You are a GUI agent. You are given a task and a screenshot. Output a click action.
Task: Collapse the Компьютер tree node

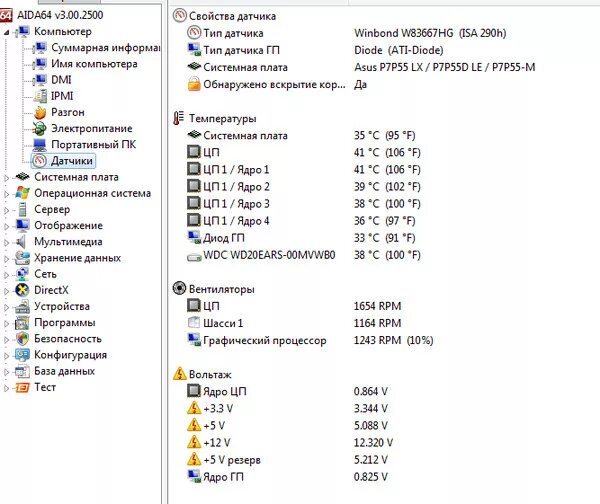[x=8, y=32]
